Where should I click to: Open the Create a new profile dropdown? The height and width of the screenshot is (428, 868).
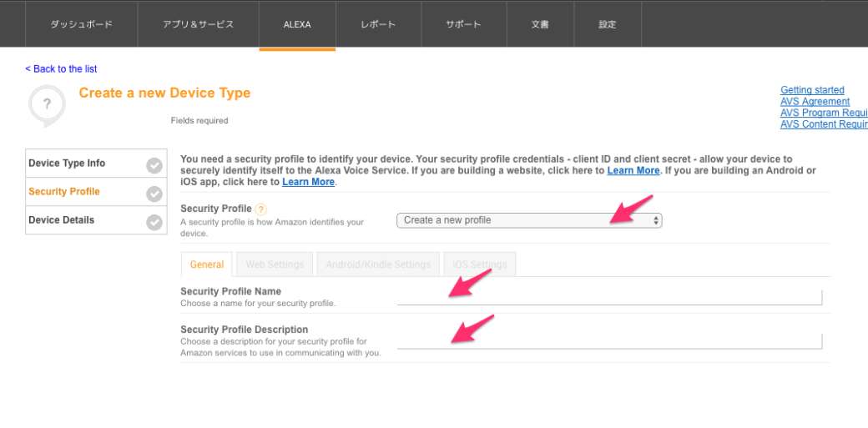tap(529, 220)
